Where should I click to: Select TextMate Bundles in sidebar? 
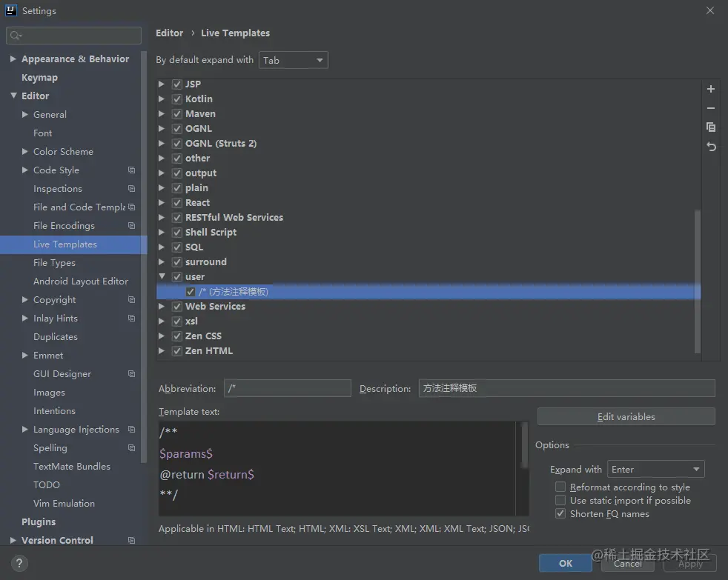72,467
